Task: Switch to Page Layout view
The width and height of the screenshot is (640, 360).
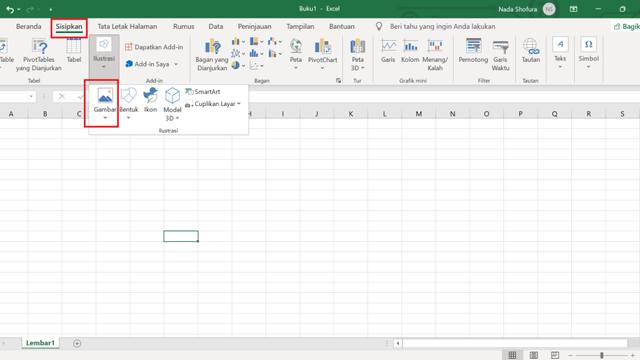Action: 533,355
